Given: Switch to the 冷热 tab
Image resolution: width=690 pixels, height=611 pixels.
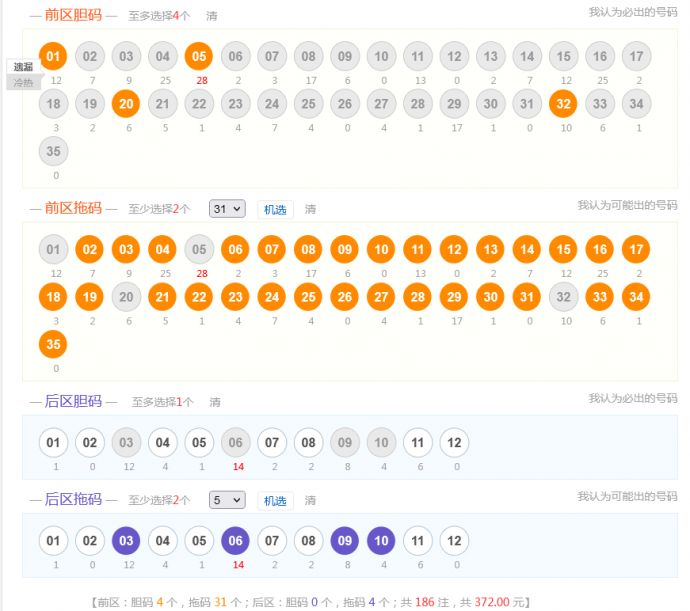Looking at the screenshot, I should [x=23, y=82].
